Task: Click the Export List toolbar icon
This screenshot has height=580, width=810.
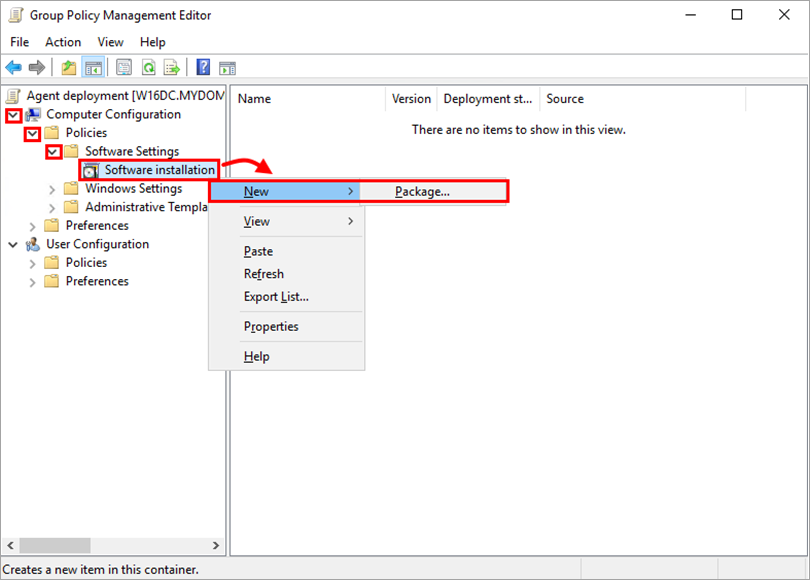Action: (172, 67)
